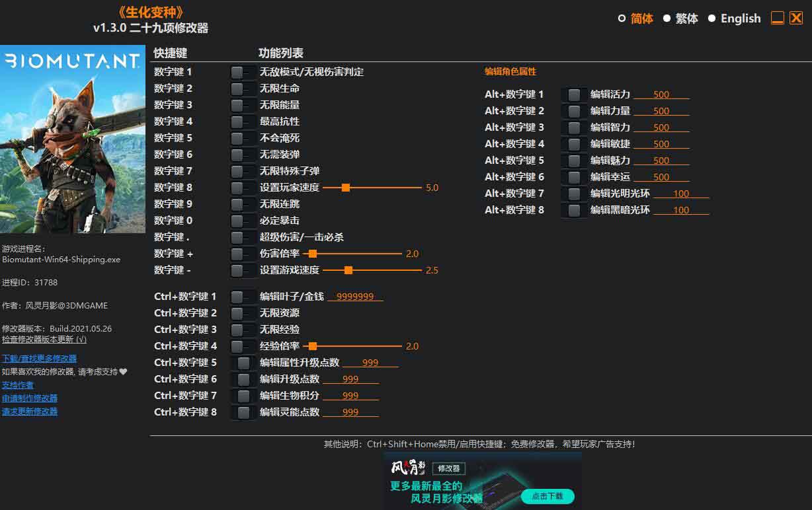
Task: Edit 编辑灵能点数 value field
Action: [350, 412]
